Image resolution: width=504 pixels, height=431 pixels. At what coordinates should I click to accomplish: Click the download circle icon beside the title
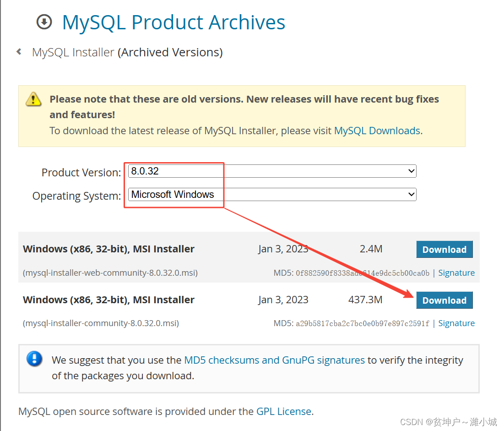tap(44, 22)
